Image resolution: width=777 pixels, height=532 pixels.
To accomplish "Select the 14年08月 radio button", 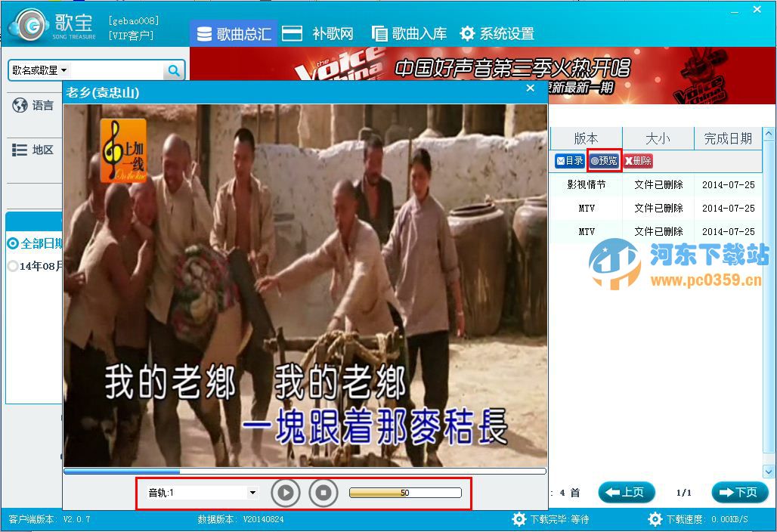I will click(x=13, y=266).
